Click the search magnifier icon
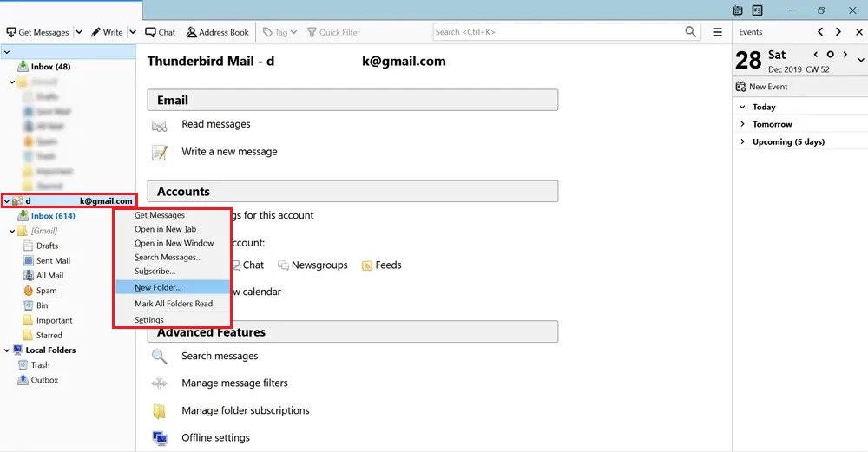 pos(690,31)
